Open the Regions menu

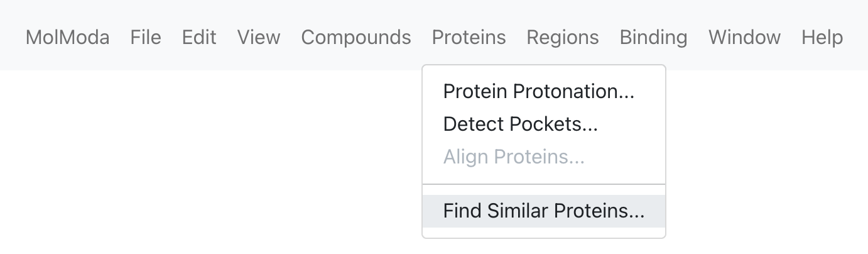pyautogui.click(x=563, y=37)
